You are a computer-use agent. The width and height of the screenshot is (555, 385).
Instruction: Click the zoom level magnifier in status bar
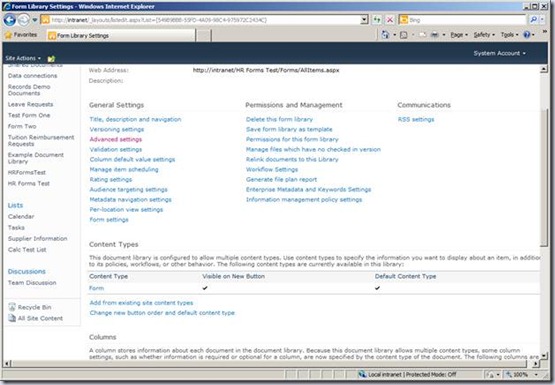[x=509, y=374]
